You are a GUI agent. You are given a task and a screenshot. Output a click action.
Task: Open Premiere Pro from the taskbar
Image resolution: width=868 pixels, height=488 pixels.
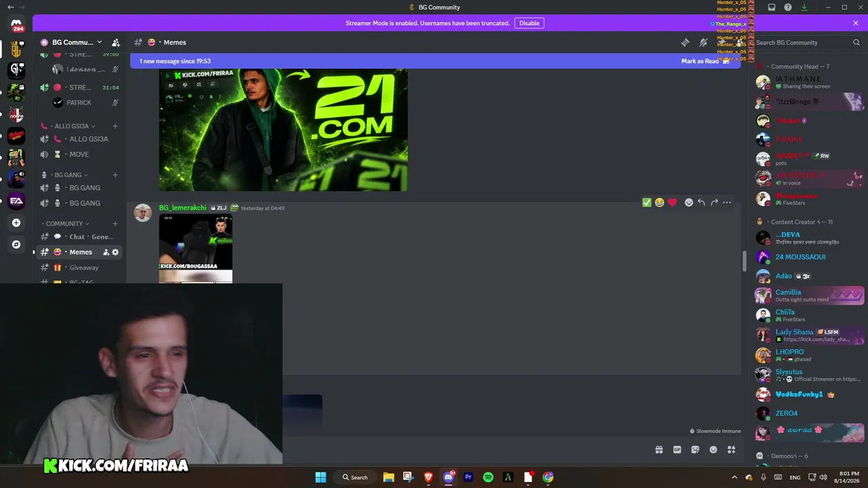coord(468,477)
